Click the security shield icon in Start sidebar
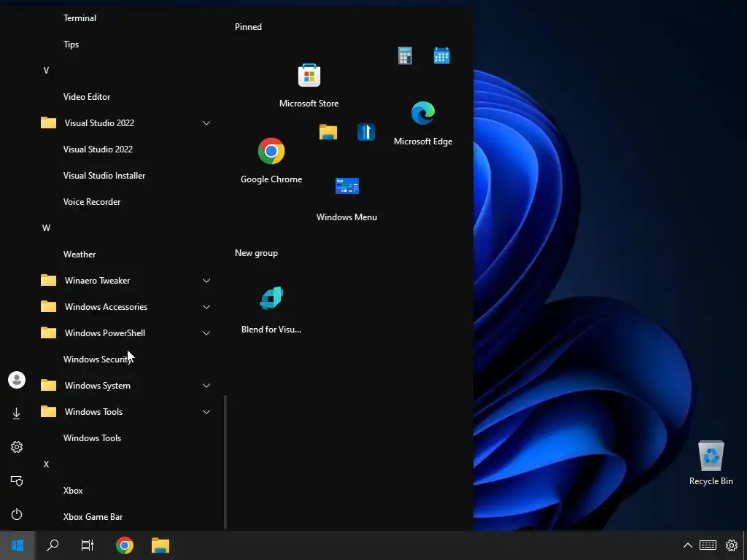Viewport: 747px width, 560px height. click(17, 481)
